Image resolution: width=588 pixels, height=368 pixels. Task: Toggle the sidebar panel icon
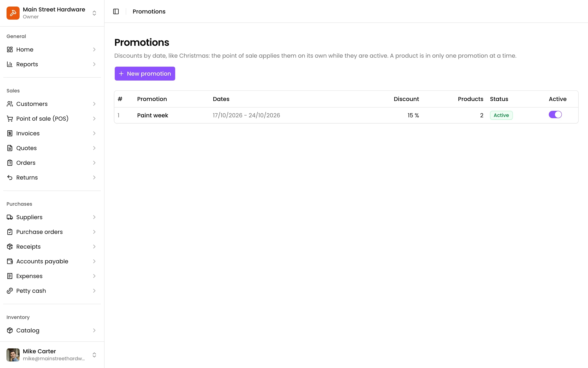pos(116,11)
